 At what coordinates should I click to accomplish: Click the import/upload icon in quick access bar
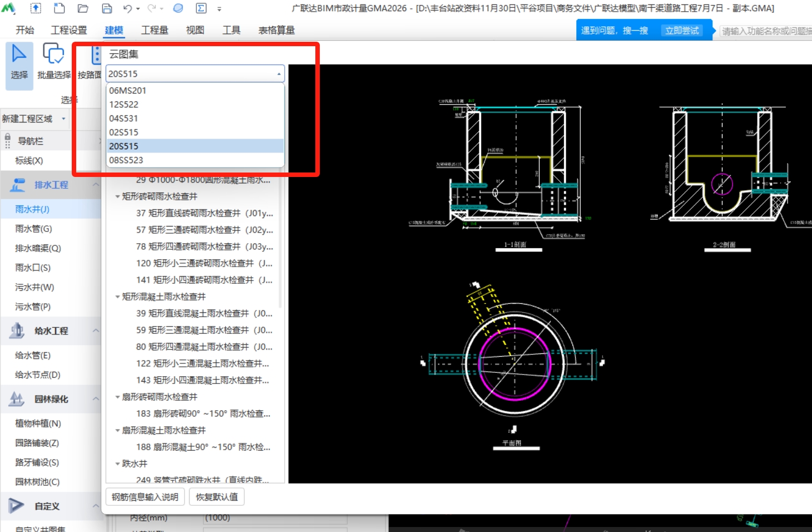(35, 8)
